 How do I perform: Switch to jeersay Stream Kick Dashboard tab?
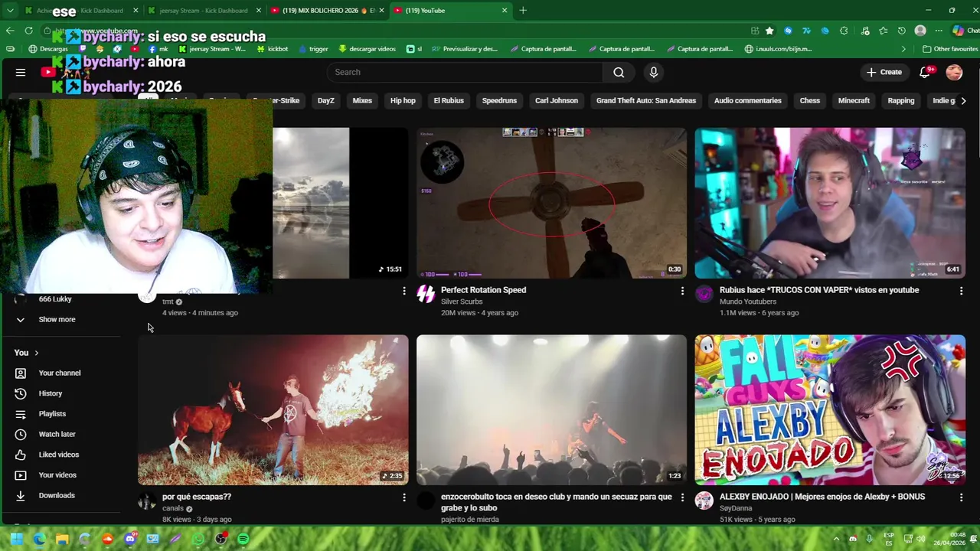[203, 11]
